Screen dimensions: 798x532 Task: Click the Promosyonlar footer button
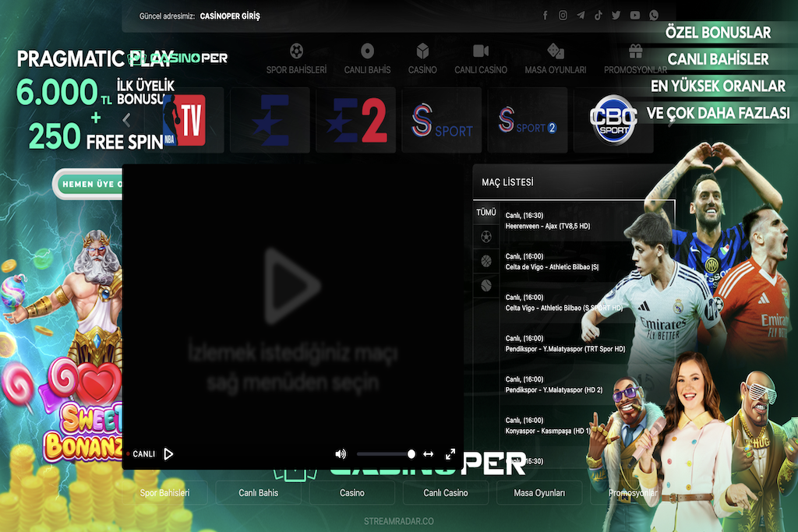click(x=633, y=492)
